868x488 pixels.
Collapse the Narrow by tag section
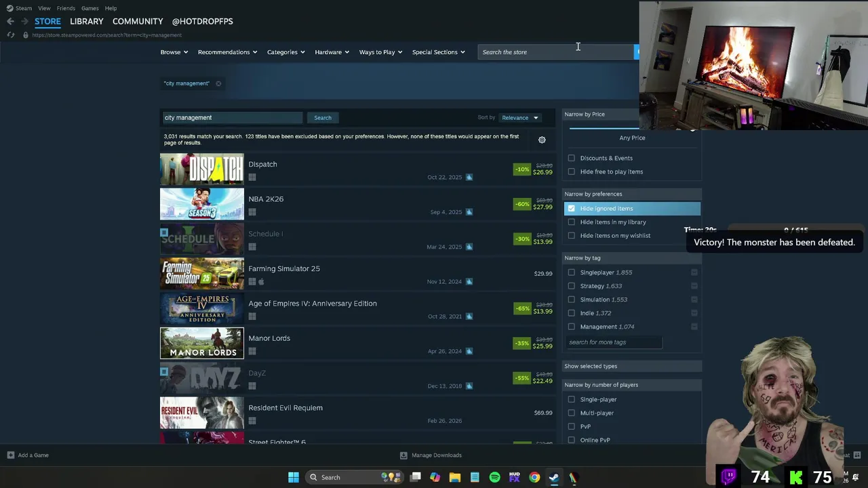(x=632, y=258)
